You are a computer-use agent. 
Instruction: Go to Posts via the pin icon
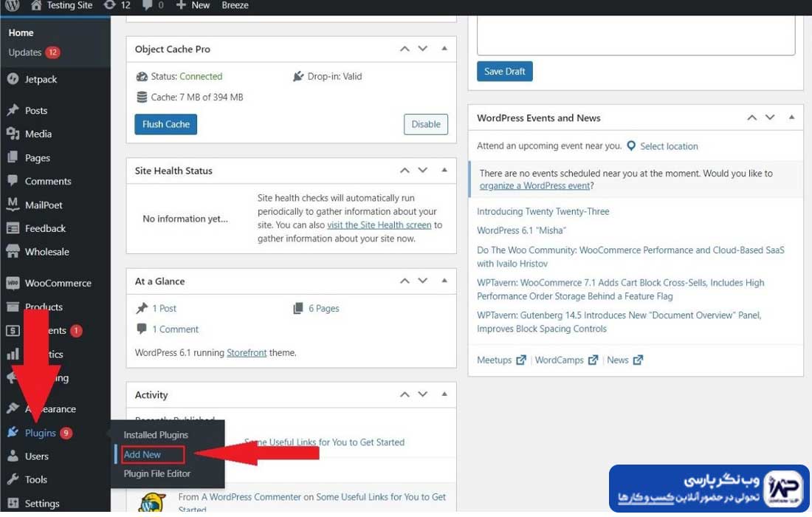[13, 110]
